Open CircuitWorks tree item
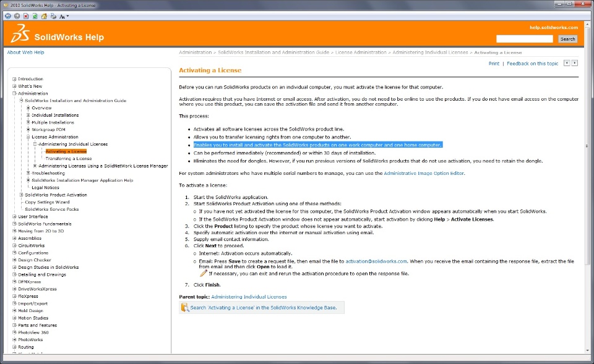The image size is (594, 364). (x=31, y=245)
